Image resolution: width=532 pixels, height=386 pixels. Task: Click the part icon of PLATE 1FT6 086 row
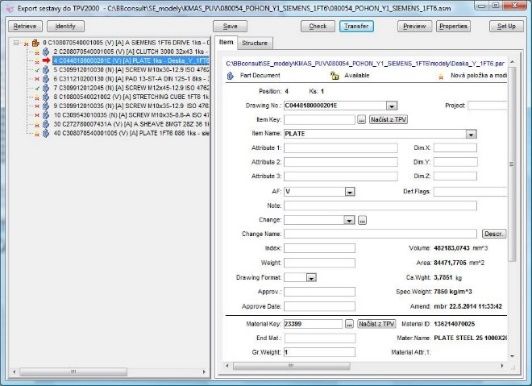click(x=46, y=133)
